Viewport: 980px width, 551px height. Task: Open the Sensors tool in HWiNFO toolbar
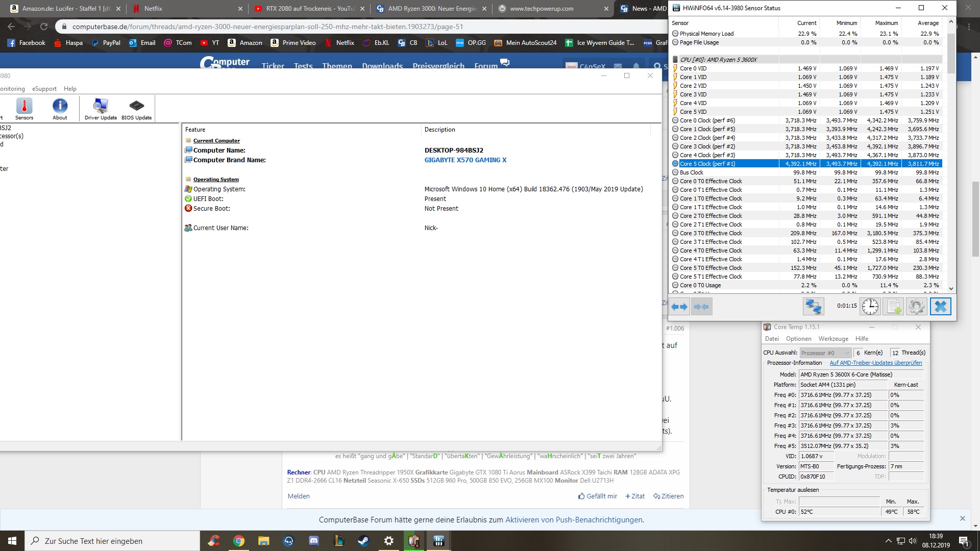[x=24, y=109]
